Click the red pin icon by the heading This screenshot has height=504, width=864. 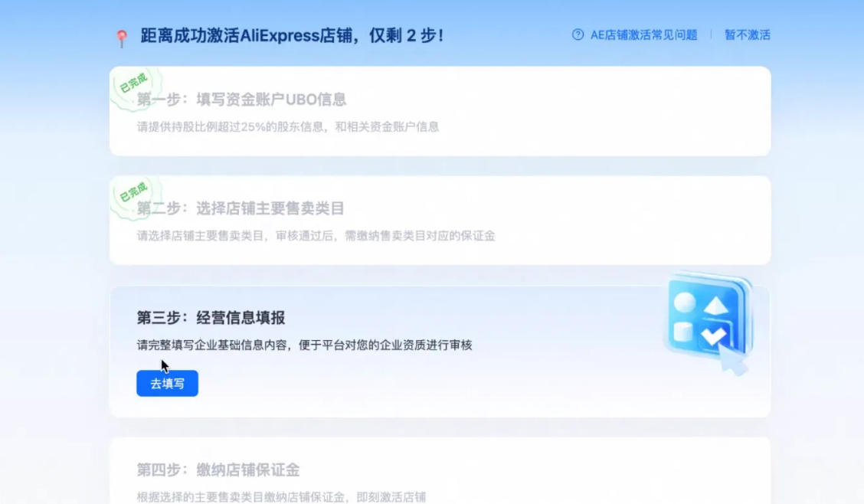pyautogui.click(x=122, y=38)
